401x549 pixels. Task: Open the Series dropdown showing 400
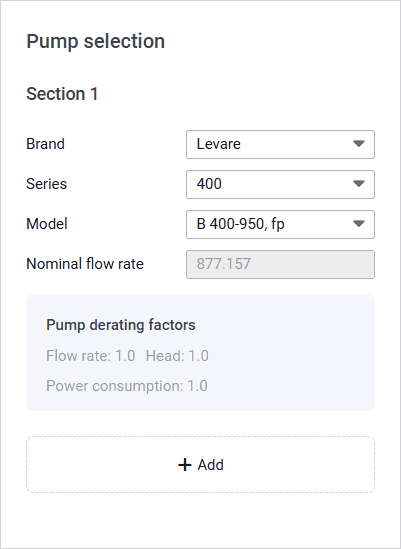point(280,184)
